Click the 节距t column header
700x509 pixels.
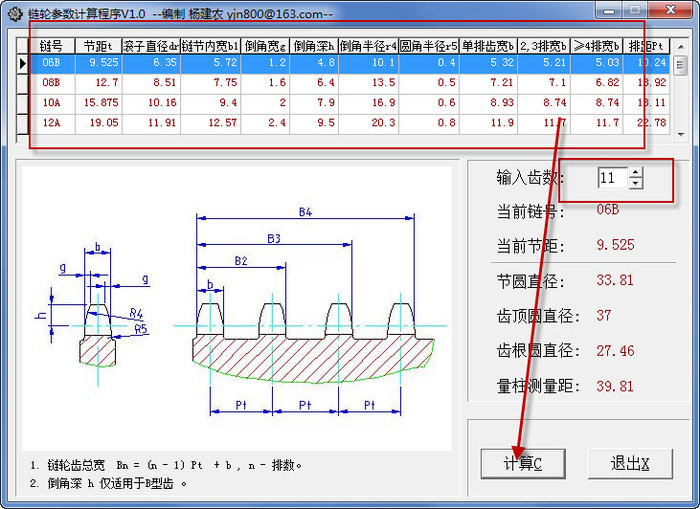[x=98, y=45]
